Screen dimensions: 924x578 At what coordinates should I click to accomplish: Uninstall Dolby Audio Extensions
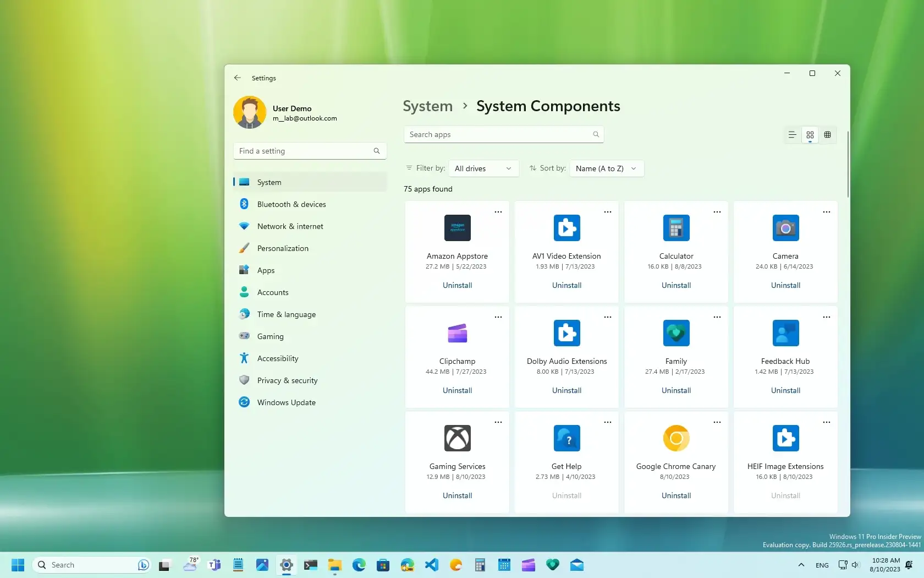coord(566,390)
